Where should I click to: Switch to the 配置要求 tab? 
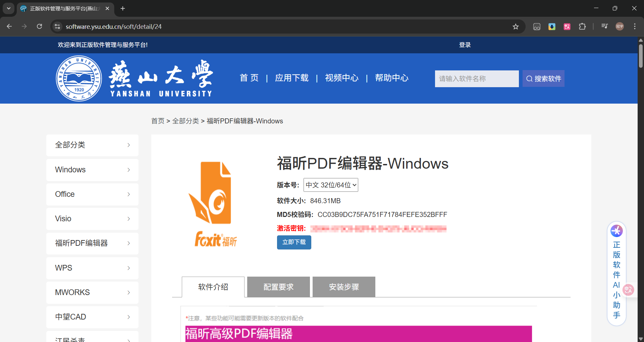click(278, 287)
